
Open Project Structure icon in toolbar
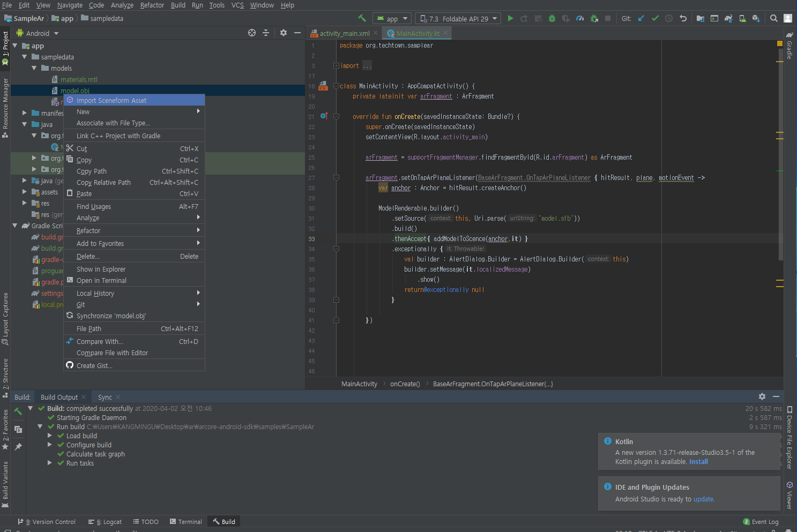[701, 18]
